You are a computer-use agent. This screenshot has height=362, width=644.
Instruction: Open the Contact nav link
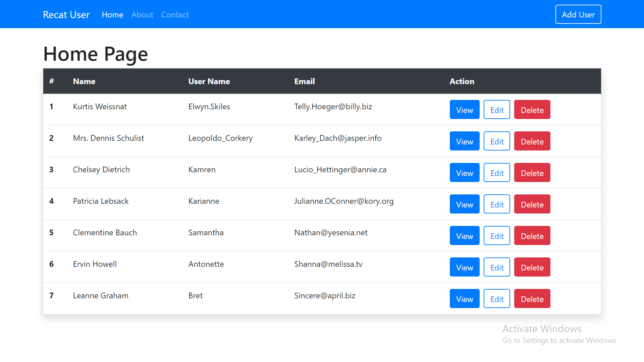click(x=175, y=15)
